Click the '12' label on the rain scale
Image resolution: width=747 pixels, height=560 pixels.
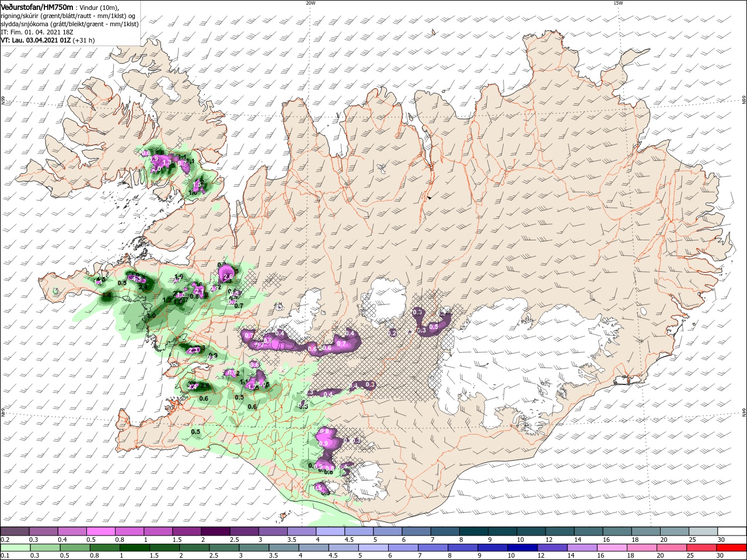(x=542, y=556)
